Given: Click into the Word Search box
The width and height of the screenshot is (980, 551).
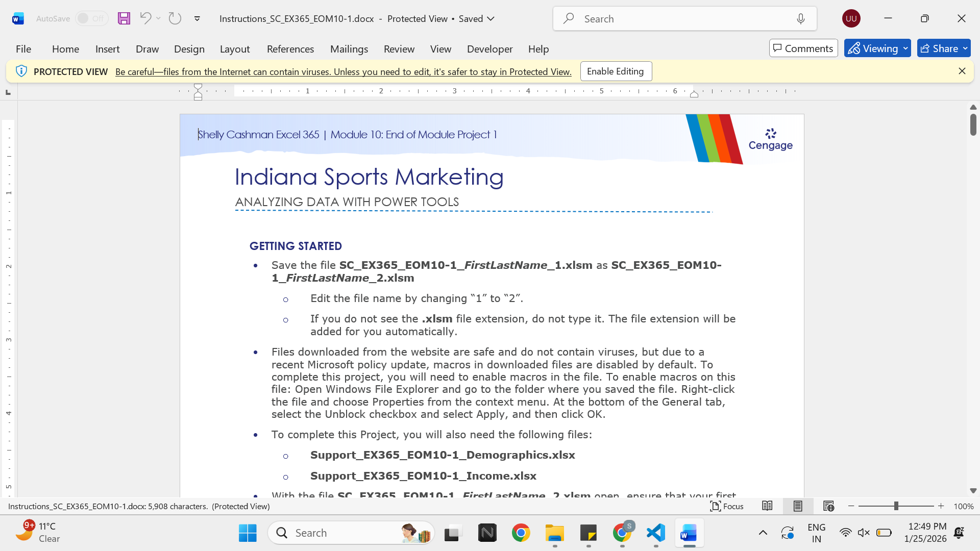Looking at the screenshot, I should click(x=684, y=19).
